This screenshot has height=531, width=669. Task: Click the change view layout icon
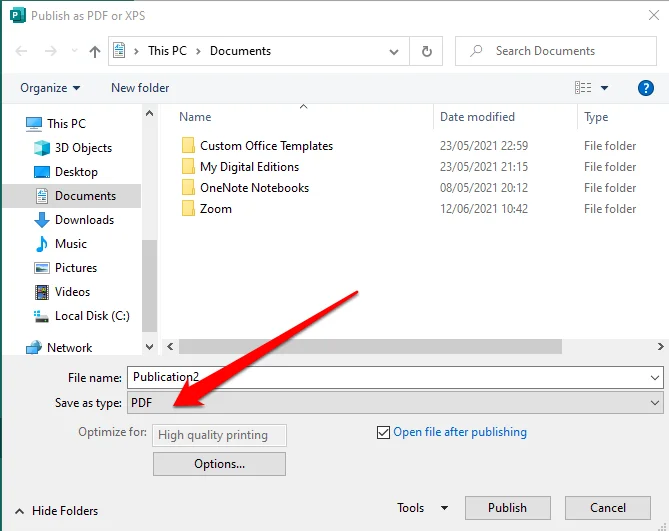coord(583,88)
